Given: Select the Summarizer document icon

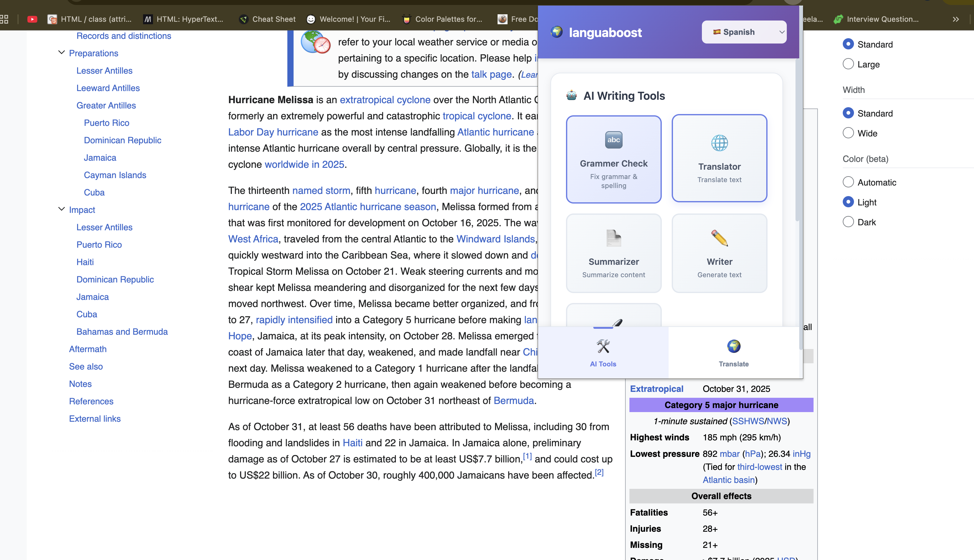Looking at the screenshot, I should [x=614, y=238].
